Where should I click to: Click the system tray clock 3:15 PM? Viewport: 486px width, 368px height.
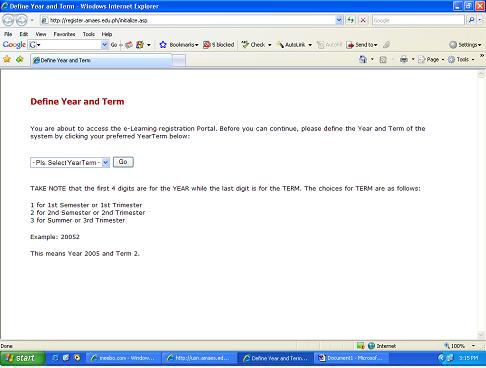tap(468, 358)
